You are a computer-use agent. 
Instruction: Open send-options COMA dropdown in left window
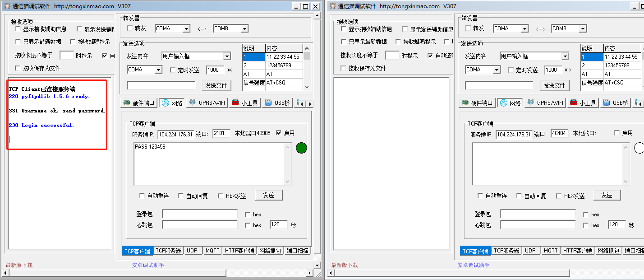[x=158, y=70]
